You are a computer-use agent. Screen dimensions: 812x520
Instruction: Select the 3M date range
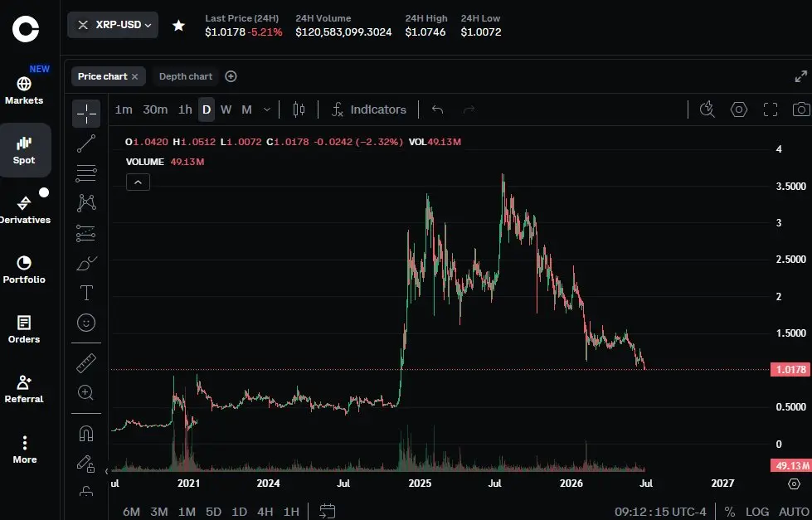click(x=159, y=512)
